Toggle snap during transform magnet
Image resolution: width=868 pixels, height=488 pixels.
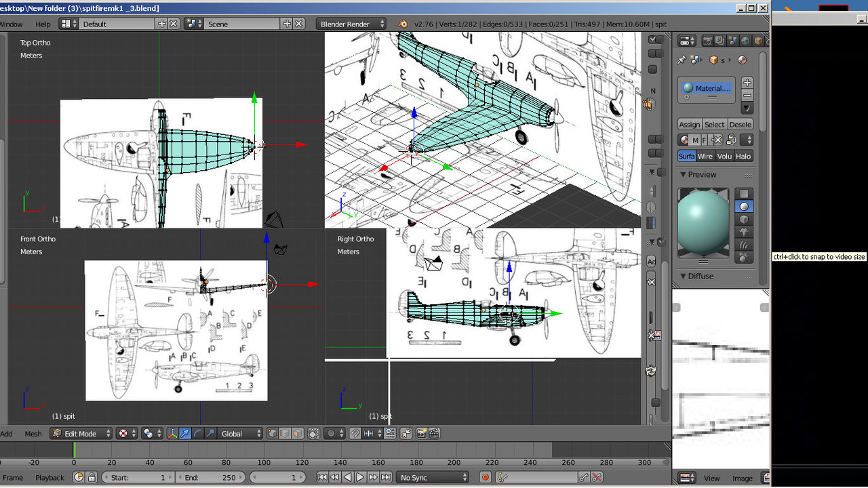[x=355, y=434]
